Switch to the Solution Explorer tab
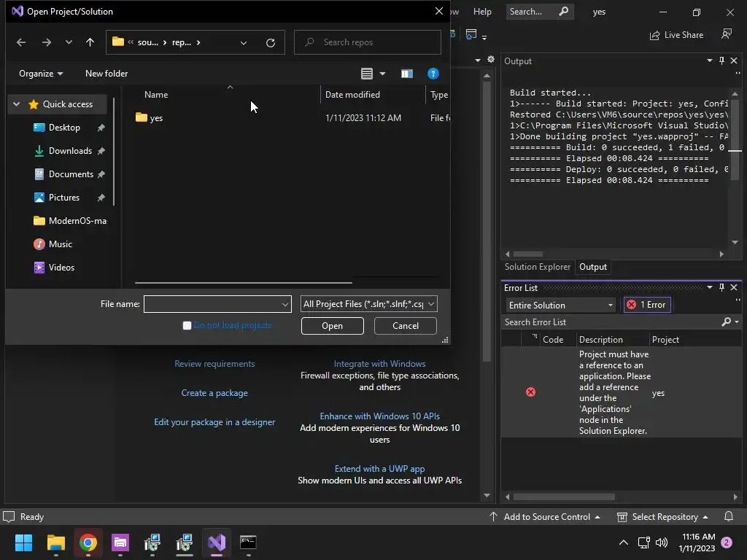This screenshot has height=560, width=747. point(538,267)
